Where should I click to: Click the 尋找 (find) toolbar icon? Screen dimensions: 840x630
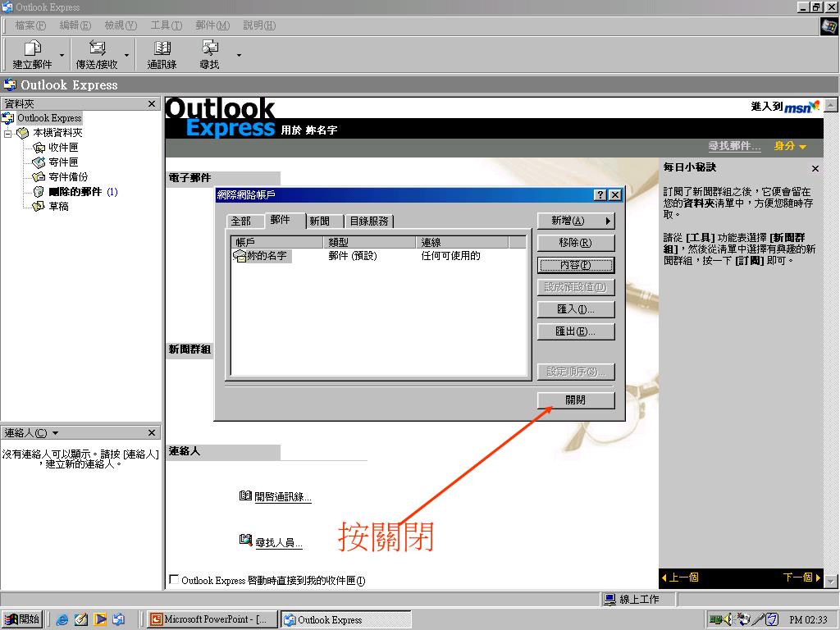coord(209,54)
